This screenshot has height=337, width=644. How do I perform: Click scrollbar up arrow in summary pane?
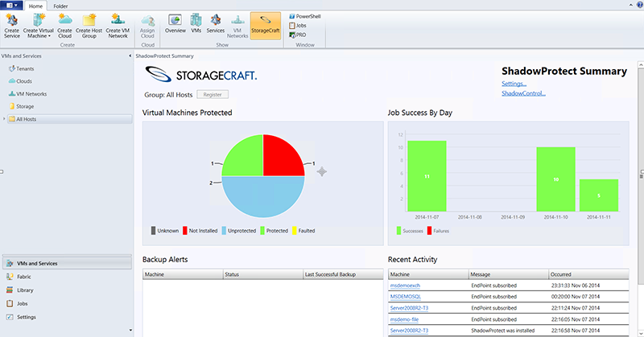(x=641, y=64)
